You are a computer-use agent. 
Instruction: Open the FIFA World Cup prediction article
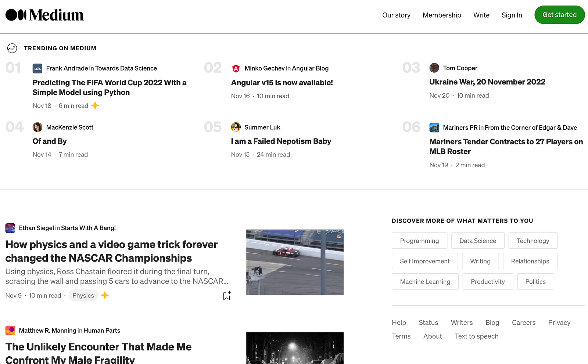pos(110,87)
